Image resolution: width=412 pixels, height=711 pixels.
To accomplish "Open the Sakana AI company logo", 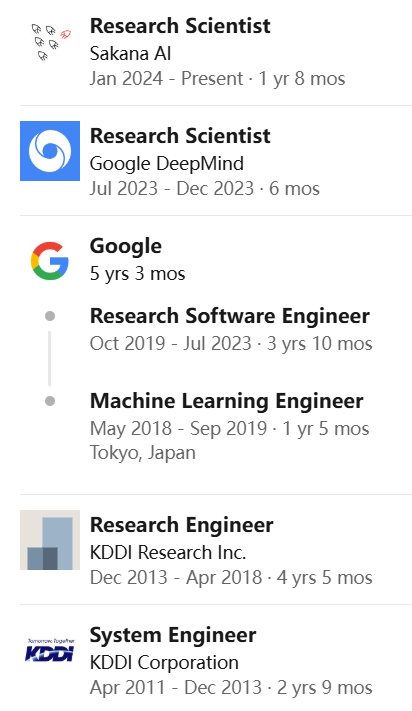I will (50, 42).
